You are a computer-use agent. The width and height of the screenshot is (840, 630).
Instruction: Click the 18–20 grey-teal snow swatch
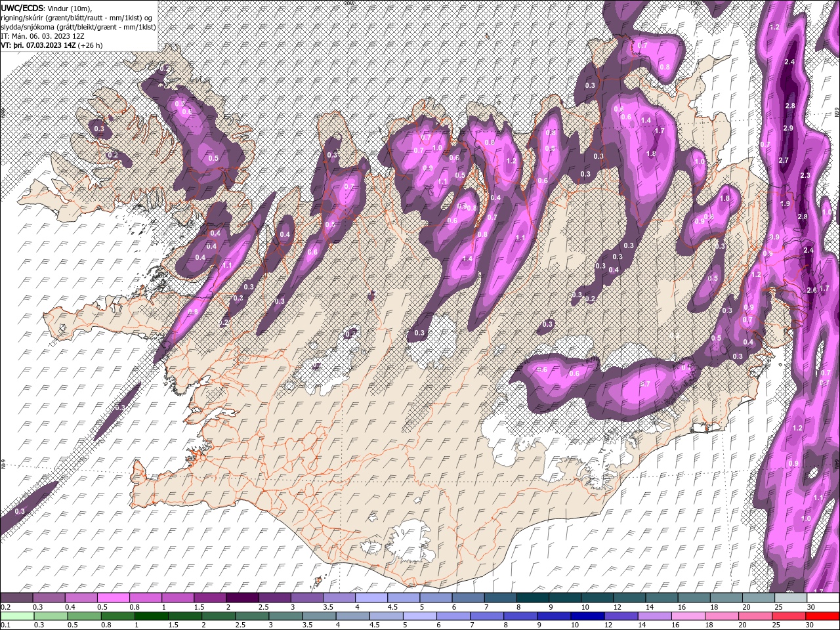(726, 598)
